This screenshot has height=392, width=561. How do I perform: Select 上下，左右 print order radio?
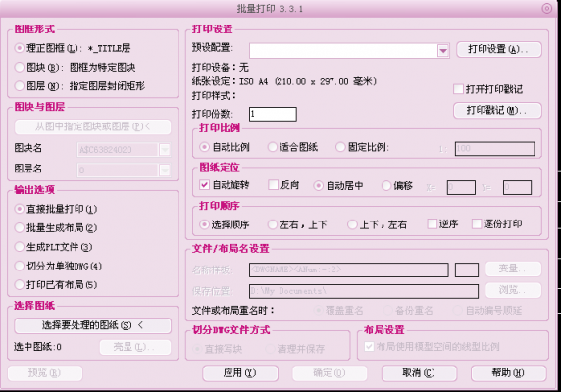pyautogui.click(x=352, y=224)
